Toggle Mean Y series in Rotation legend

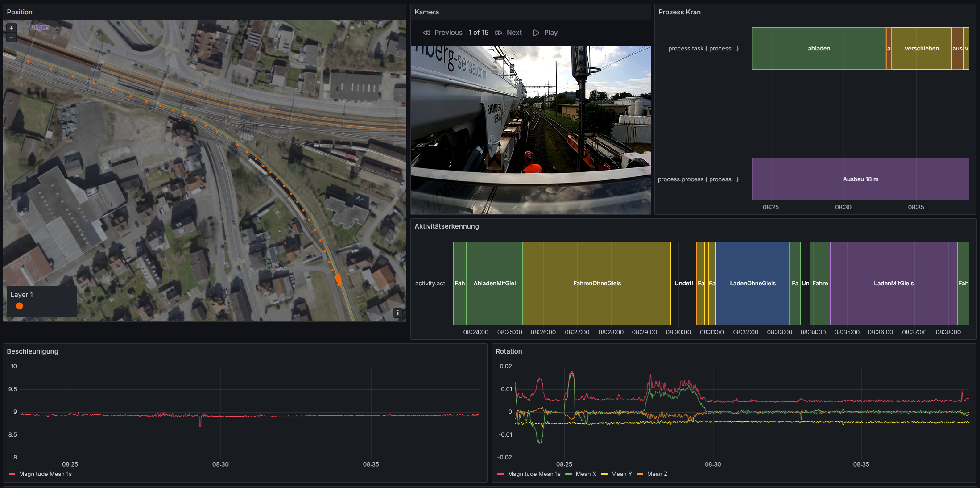click(621, 474)
